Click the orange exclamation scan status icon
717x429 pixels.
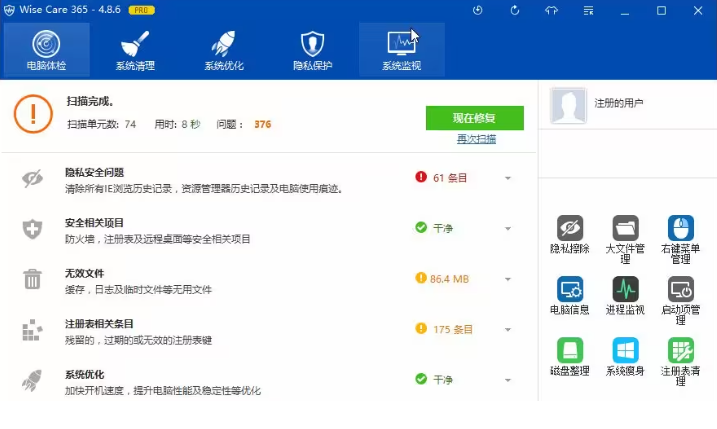click(x=33, y=114)
